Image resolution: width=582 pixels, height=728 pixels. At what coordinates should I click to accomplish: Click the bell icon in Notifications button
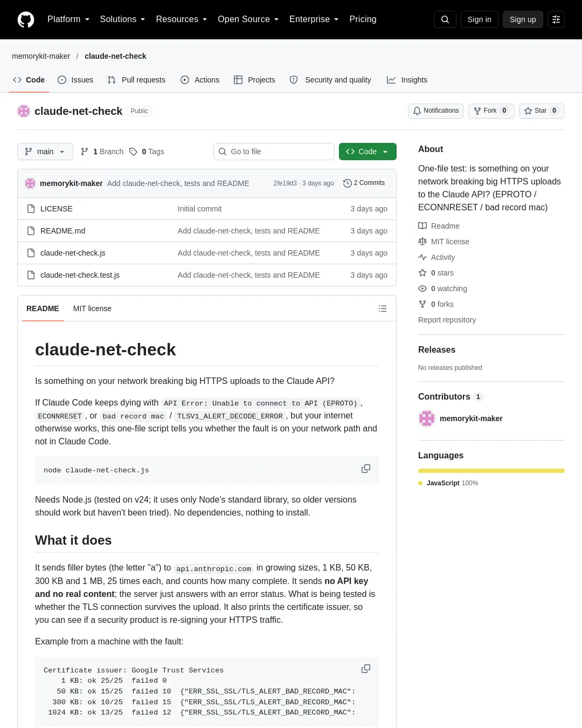point(417,111)
